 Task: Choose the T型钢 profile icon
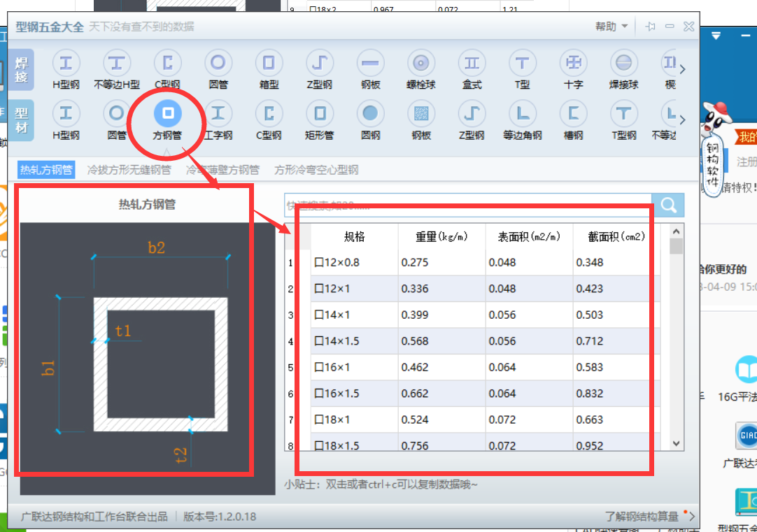624,114
